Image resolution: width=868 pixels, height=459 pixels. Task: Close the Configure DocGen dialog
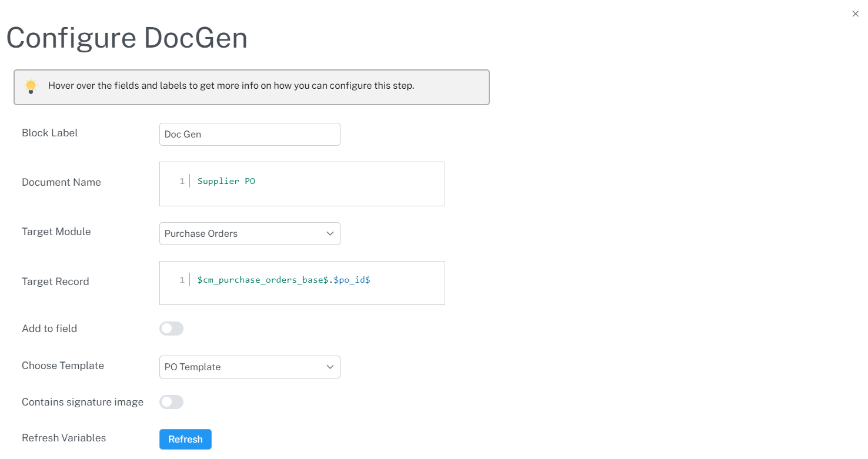(x=856, y=14)
